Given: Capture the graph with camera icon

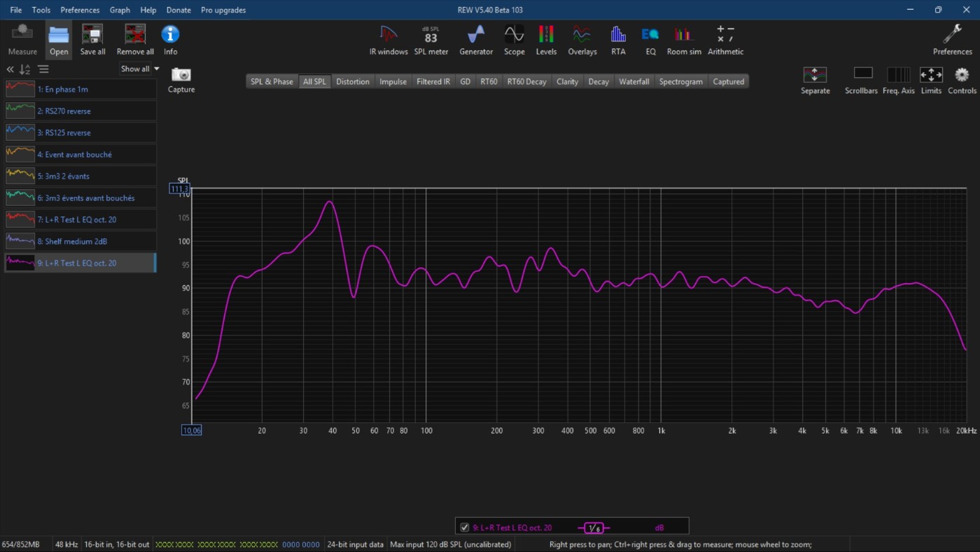Looking at the screenshot, I should tap(181, 75).
